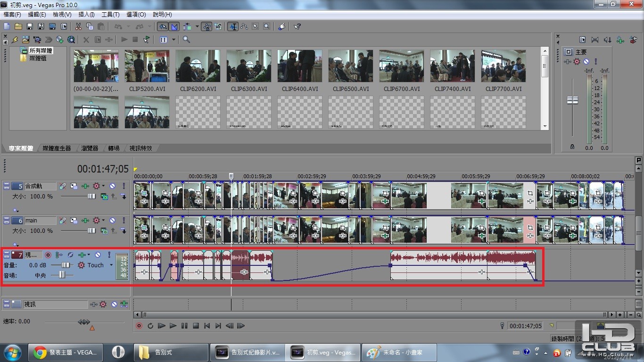Open the 選項(O) menu
The width and height of the screenshot is (644, 362).
tap(136, 15)
